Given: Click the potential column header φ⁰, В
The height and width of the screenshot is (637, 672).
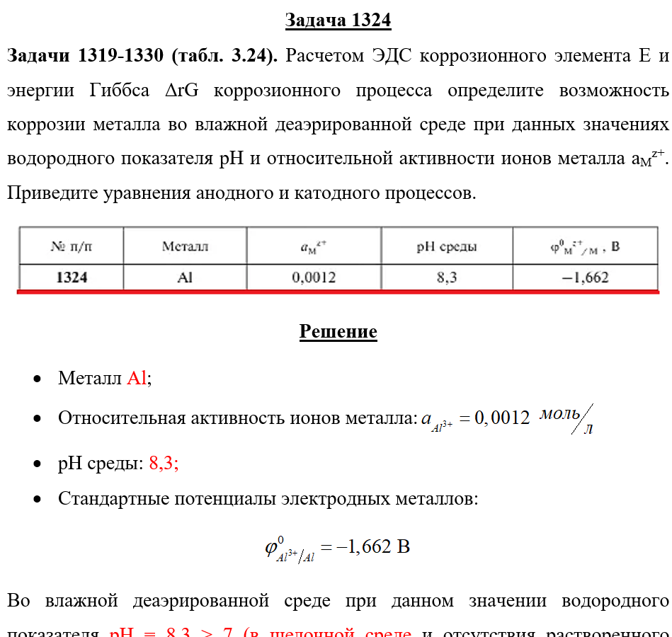Looking at the screenshot, I should [x=585, y=246].
